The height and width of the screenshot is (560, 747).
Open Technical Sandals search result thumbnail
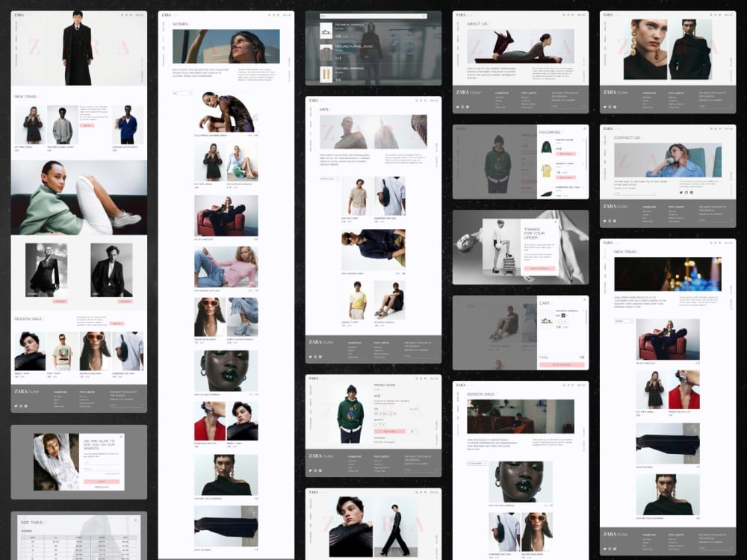point(326,31)
